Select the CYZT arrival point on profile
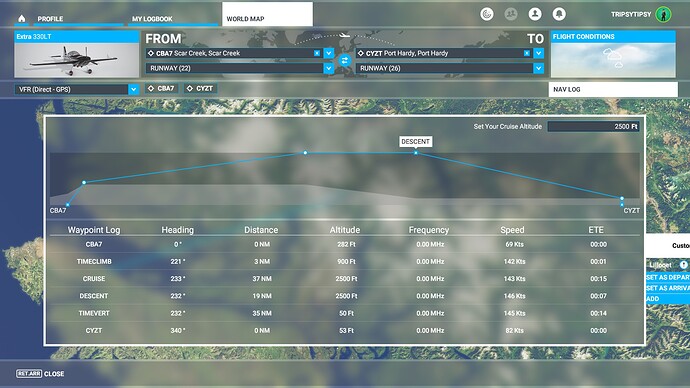 pyautogui.click(x=622, y=205)
